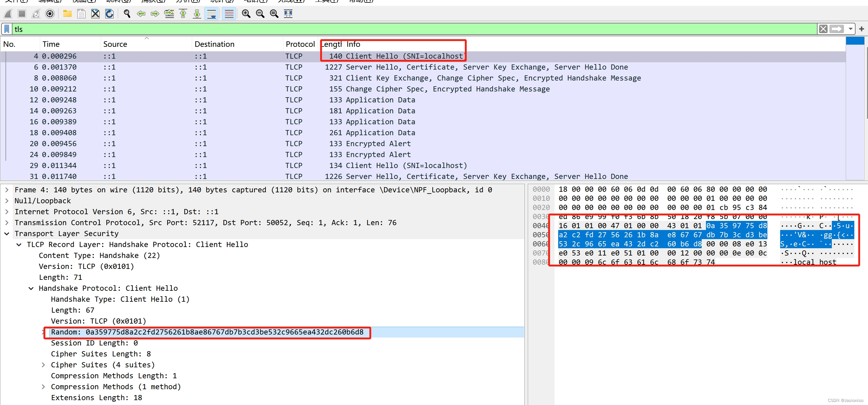Viewport: 868px width, 405px height.
Task: Select packet 6 Server Hello row
Action: pos(404,67)
